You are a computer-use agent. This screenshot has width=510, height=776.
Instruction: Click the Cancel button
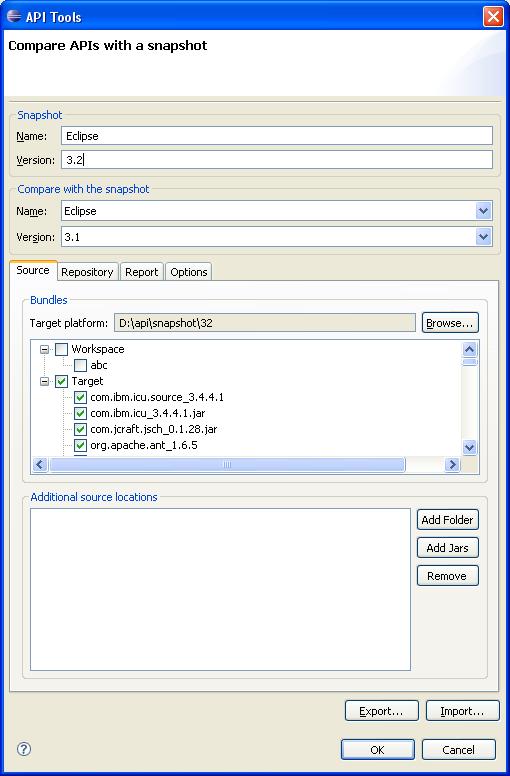coord(459,750)
